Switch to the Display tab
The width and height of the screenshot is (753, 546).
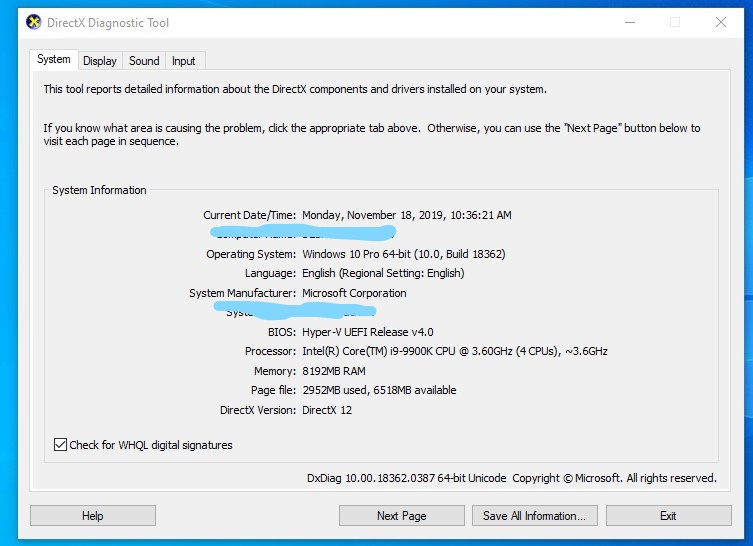click(99, 61)
